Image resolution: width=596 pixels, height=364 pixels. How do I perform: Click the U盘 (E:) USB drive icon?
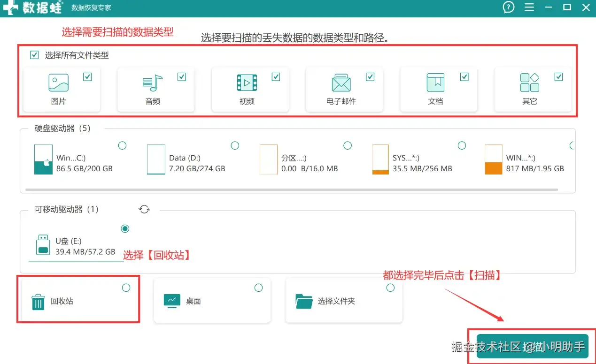(x=43, y=246)
